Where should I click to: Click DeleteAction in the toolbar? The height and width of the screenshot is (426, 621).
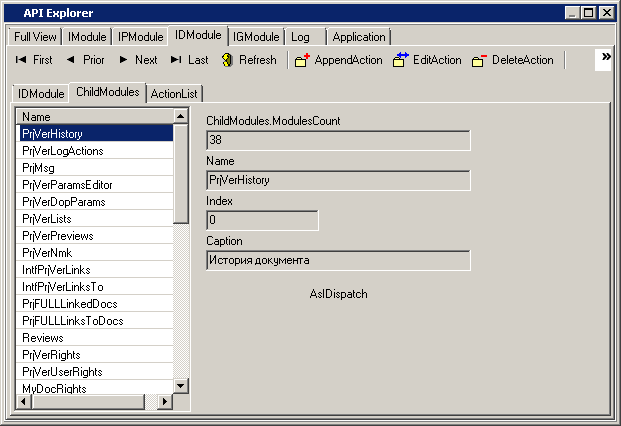[512, 60]
